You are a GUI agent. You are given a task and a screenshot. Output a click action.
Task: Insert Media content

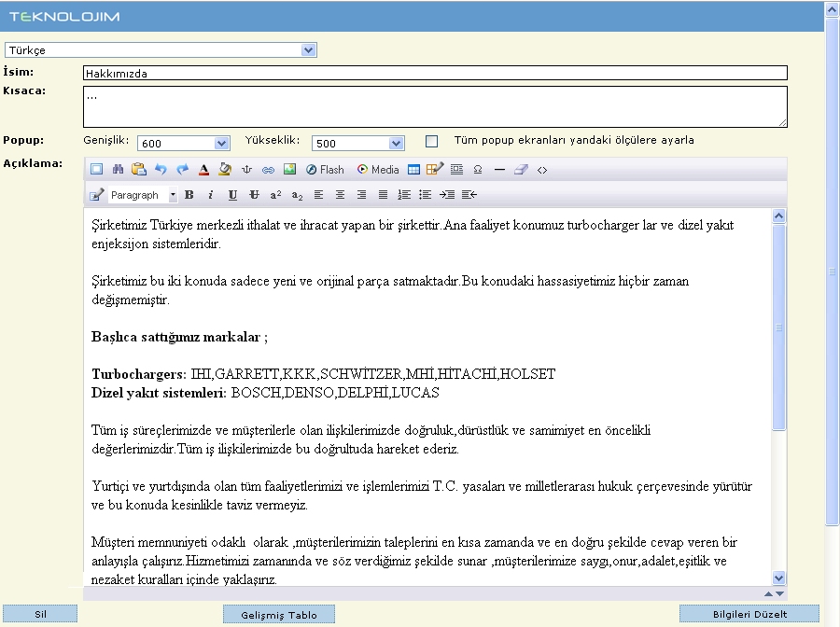tap(378, 170)
